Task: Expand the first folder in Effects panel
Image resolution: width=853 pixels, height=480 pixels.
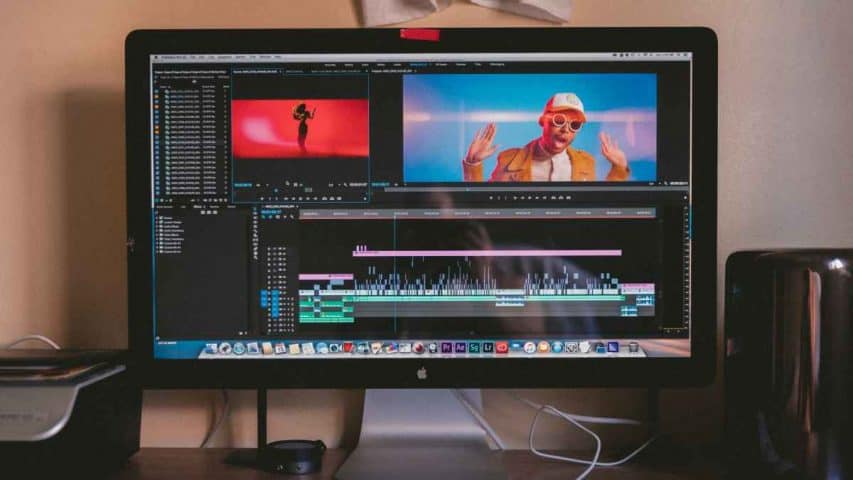Action: (158, 217)
